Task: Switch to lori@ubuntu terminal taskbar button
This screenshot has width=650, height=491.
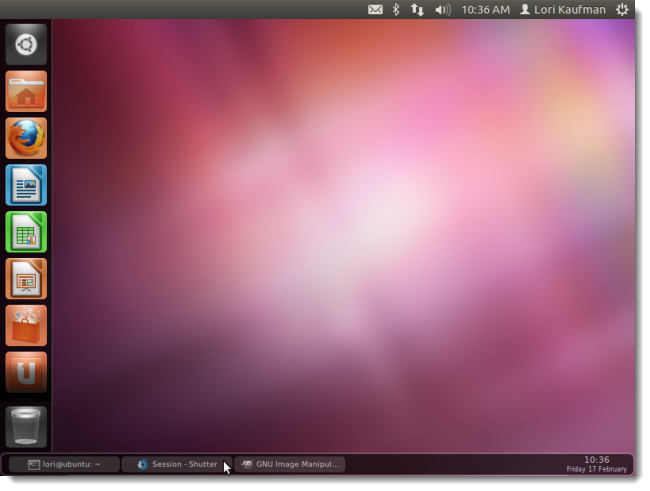Action: [64, 464]
